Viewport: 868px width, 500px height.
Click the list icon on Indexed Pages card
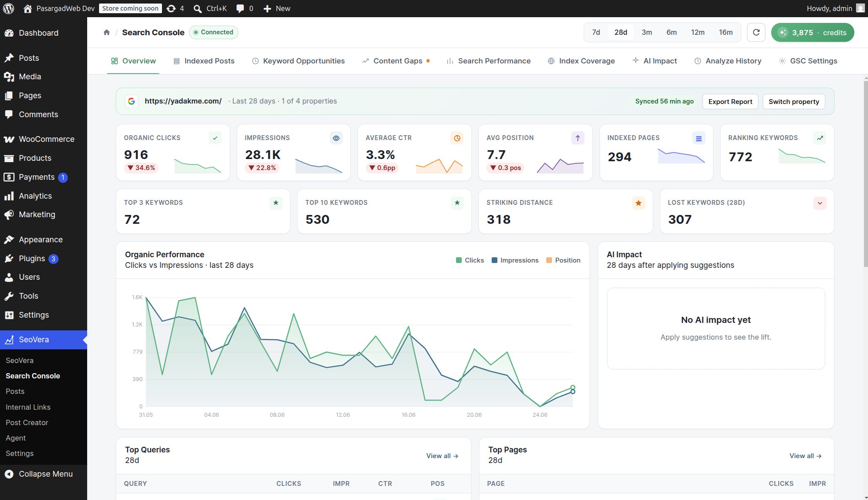(699, 138)
